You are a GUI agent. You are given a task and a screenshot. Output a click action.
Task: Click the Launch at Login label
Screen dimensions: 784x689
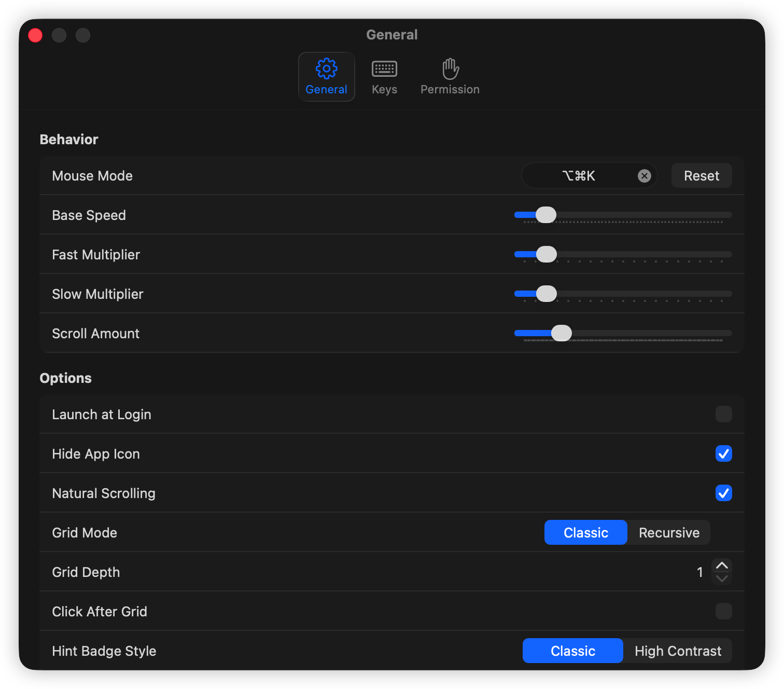102,415
